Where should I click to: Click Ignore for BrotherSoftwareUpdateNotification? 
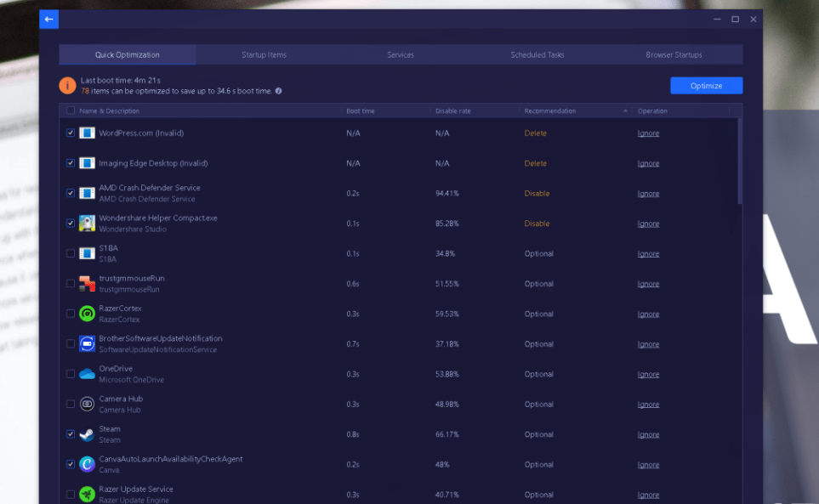click(648, 344)
